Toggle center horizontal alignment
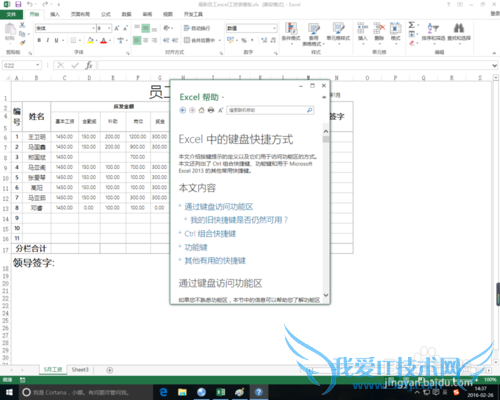 (x=146, y=40)
